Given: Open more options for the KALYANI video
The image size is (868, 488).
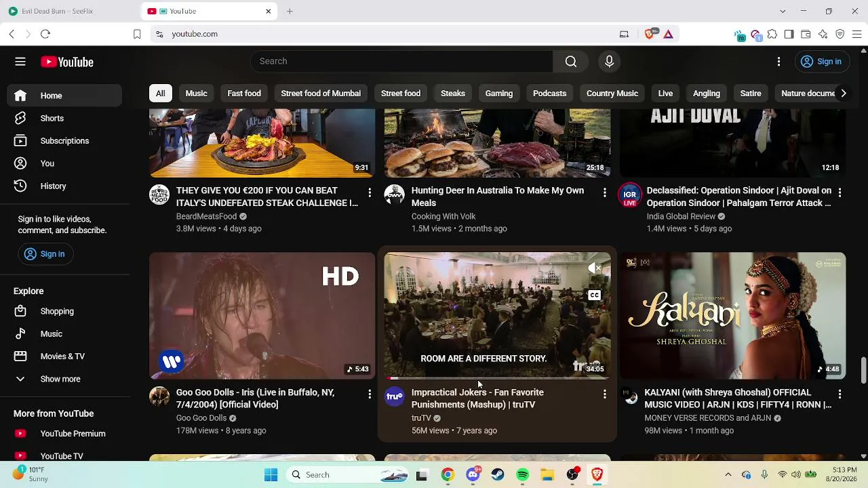Looking at the screenshot, I should 840,394.
